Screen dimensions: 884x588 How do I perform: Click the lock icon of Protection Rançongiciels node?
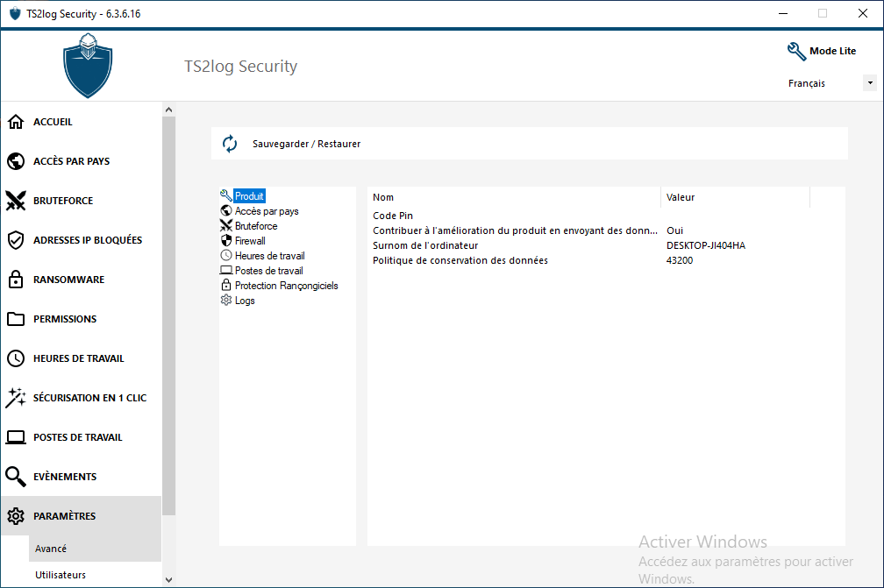point(226,285)
